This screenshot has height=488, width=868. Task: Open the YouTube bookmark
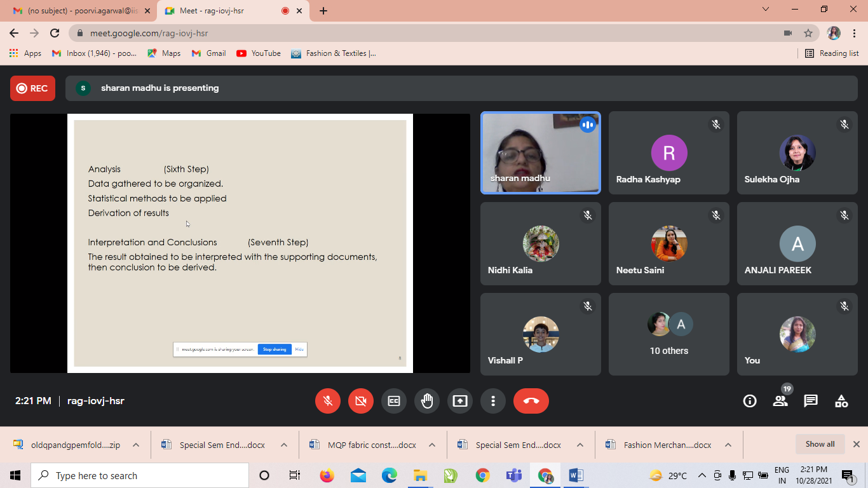pos(259,53)
